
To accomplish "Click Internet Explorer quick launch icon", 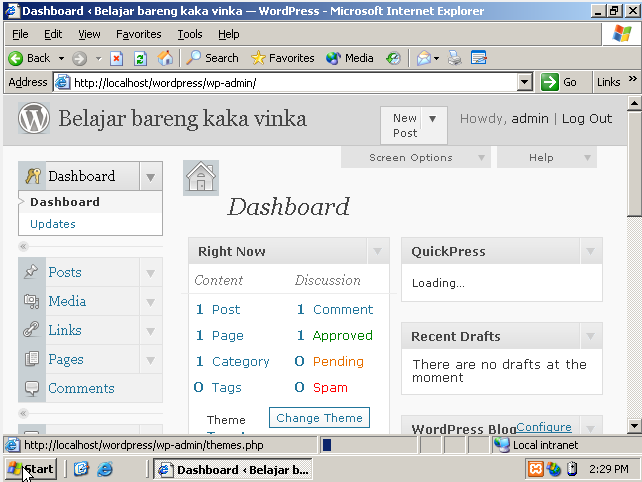I will pos(105,469).
